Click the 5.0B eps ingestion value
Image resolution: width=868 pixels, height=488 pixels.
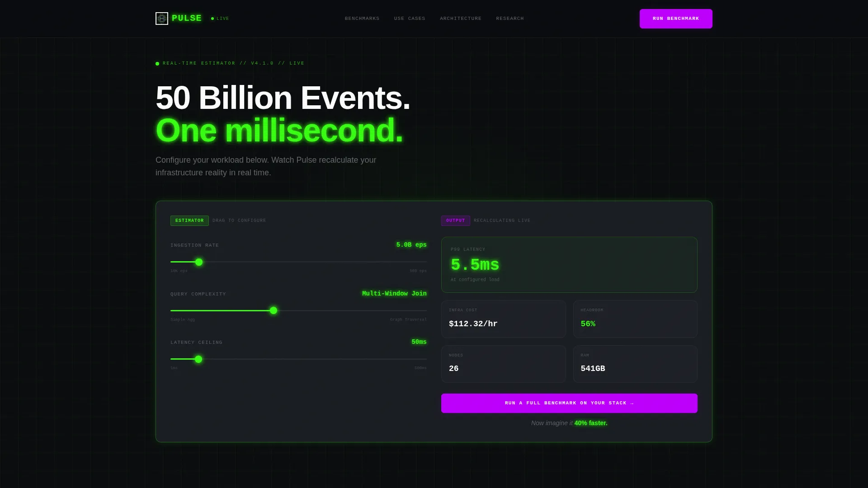coord(411,245)
